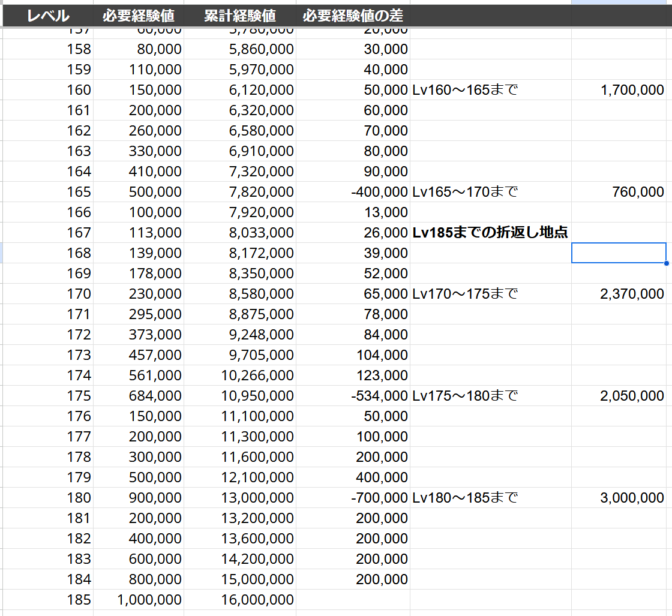
Task: Select cell with value 1,000,000
Action: point(139,600)
